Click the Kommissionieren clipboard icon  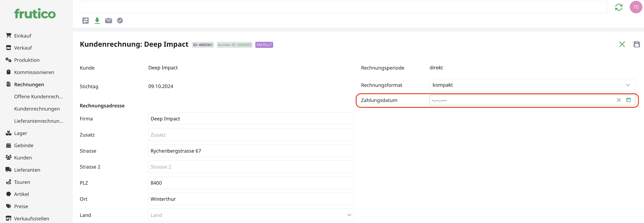pos(9,72)
